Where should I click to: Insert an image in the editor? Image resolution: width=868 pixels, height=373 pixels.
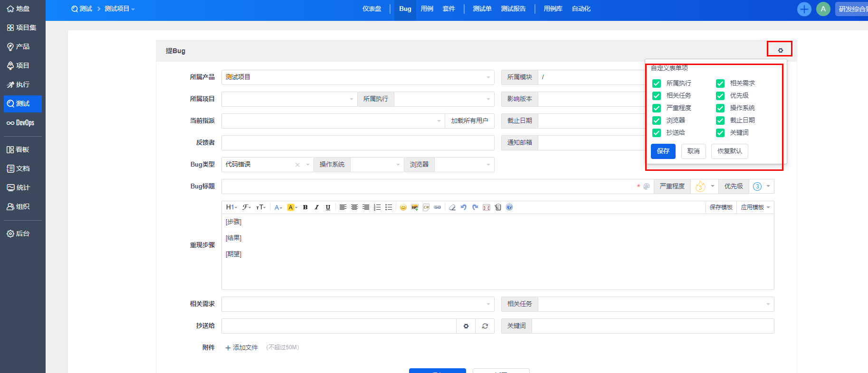pyautogui.click(x=415, y=207)
